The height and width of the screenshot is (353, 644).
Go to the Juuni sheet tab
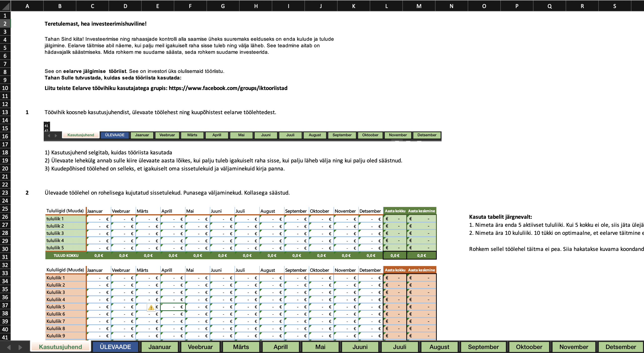click(x=360, y=347)
